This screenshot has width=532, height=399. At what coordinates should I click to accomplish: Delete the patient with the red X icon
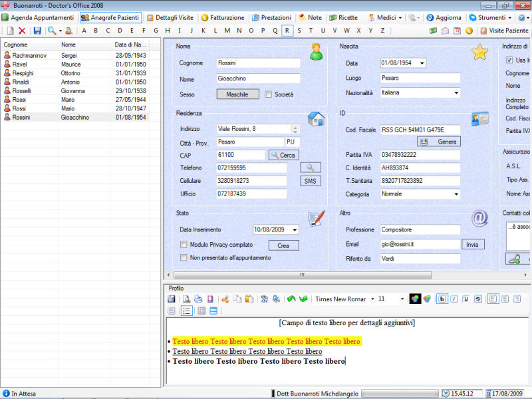[x=22, y=31]
